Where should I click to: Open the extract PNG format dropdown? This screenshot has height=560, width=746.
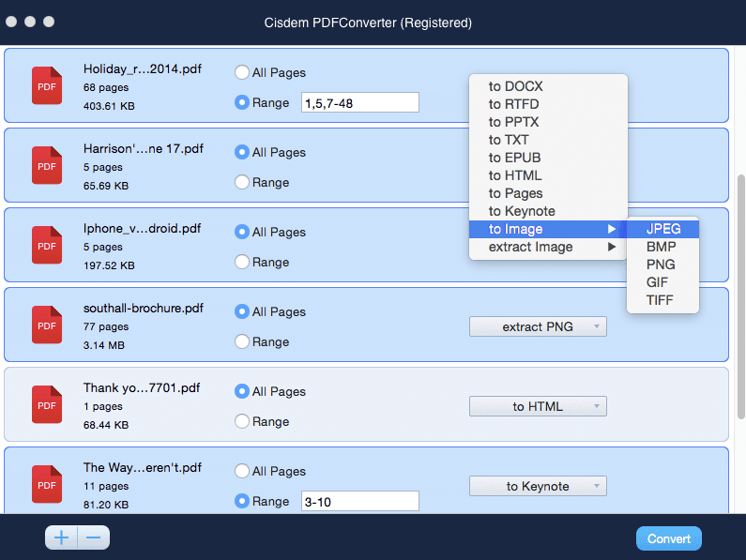click(x=538, y=326)
